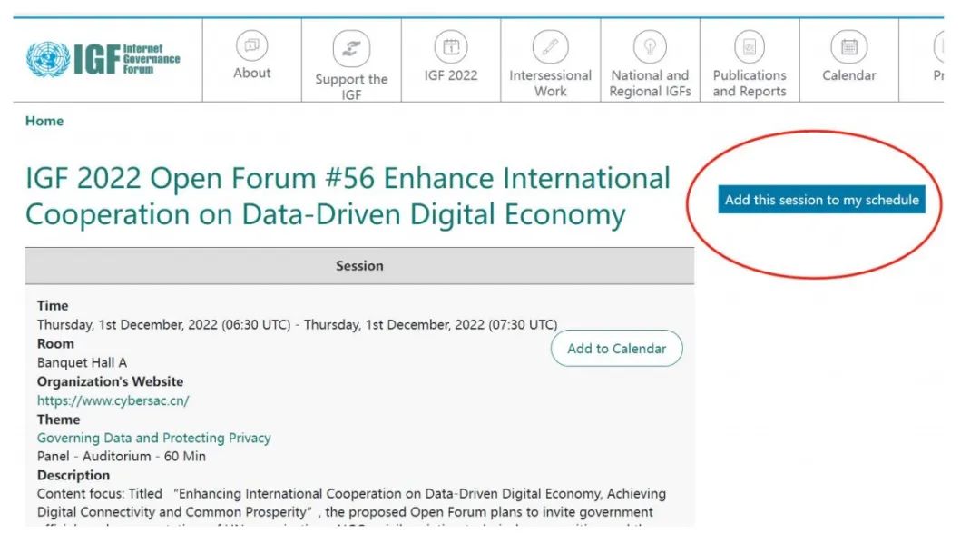Click the IGF 2022 calendar icon
This screenshot has height=553, width=980.
pos(451,47)
